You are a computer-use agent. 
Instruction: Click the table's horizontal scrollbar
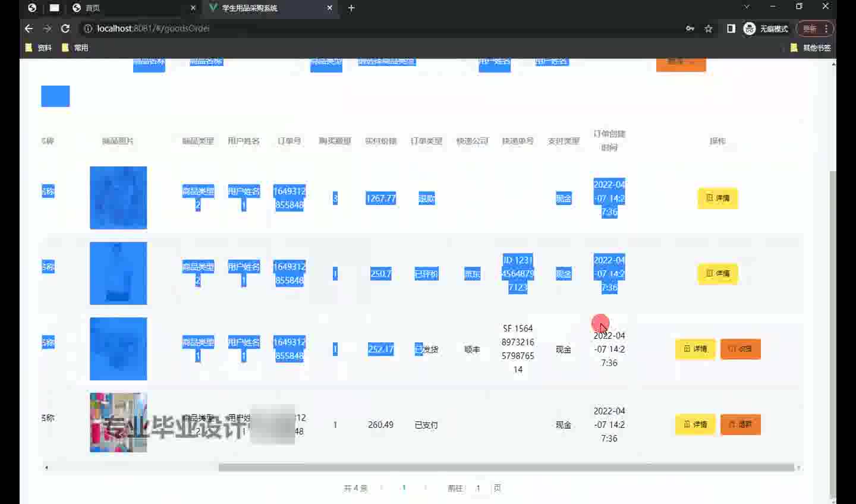click(x=506, y=468)
